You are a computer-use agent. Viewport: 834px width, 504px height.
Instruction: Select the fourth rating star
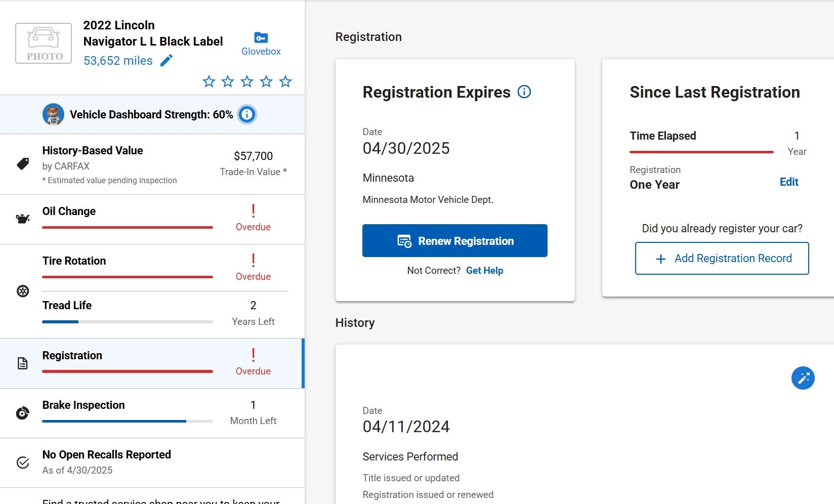pyautogui.click(x=266, y=81)
